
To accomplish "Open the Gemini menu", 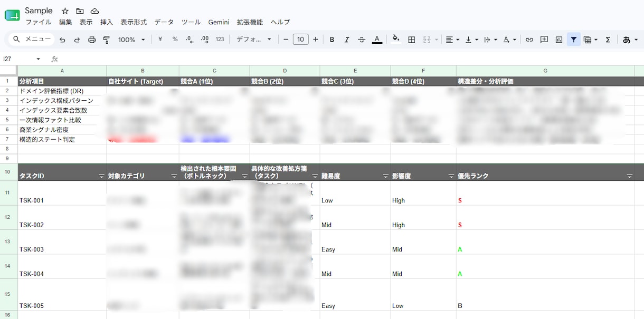I will click(219, 22).
